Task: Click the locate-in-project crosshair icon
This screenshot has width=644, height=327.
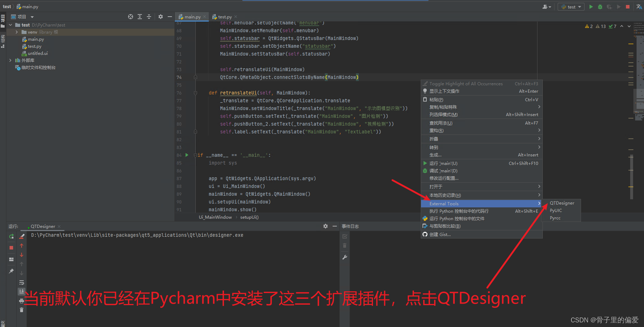Action: pyautogui.click(x=131, y=17)
